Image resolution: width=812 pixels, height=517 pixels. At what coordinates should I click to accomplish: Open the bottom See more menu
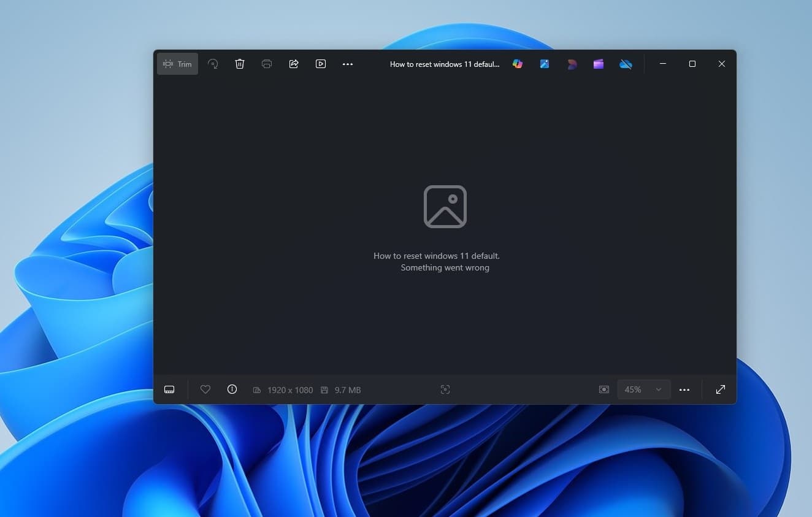[x=684, y=389]
